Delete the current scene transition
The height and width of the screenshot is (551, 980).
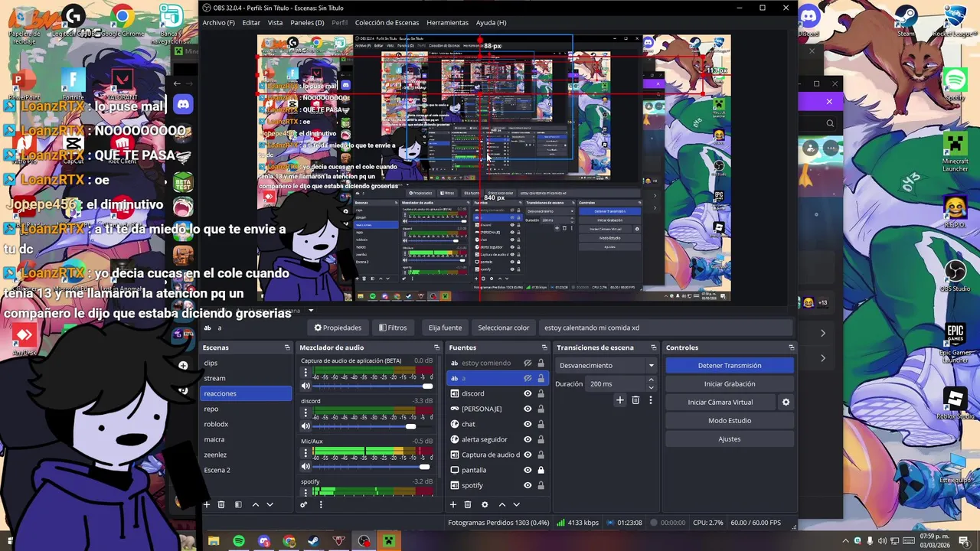[635, 400]
